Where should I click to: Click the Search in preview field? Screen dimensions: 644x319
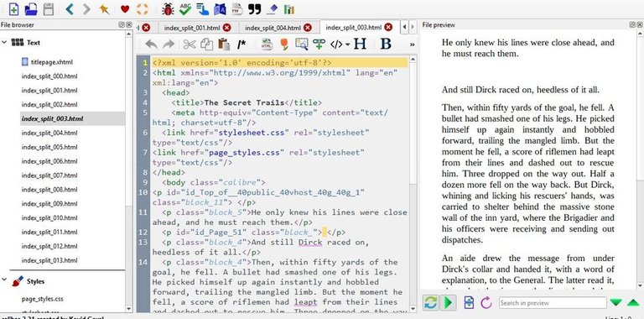pos(553,303)
